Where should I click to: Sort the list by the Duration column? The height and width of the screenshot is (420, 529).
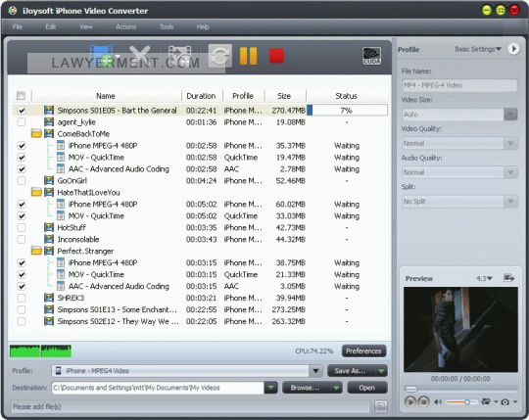201,96
